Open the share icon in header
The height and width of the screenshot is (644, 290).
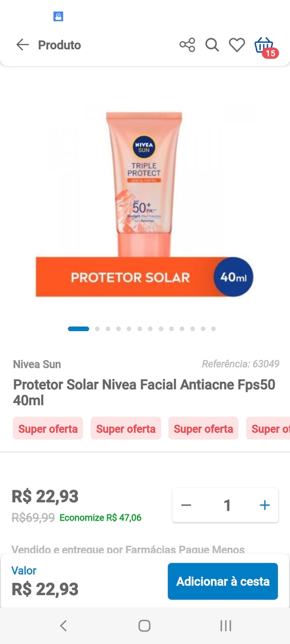pos(187,45)
